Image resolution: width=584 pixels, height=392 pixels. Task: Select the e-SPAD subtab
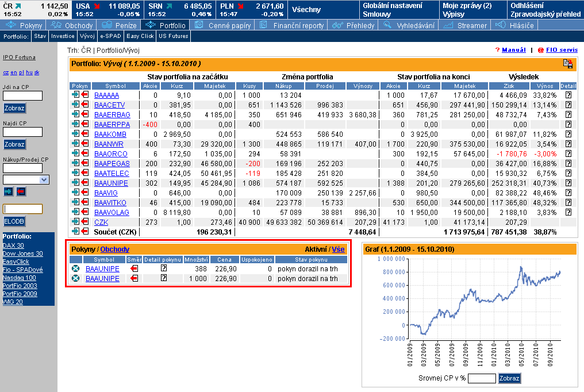[x=110, y=36]
